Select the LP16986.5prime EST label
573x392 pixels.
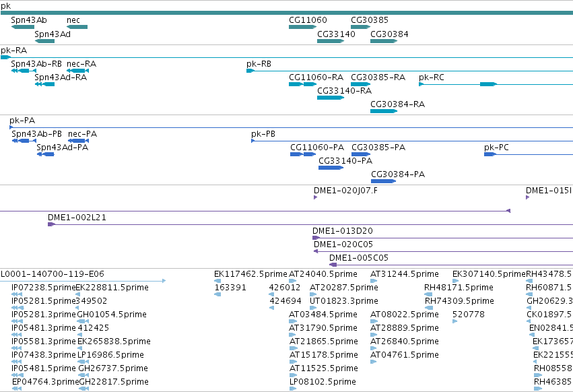[110, 355]
